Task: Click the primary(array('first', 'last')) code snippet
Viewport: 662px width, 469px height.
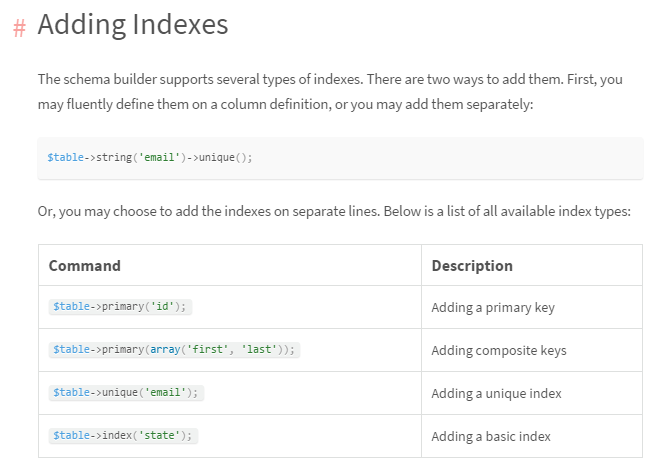Action: coord(174,350)
